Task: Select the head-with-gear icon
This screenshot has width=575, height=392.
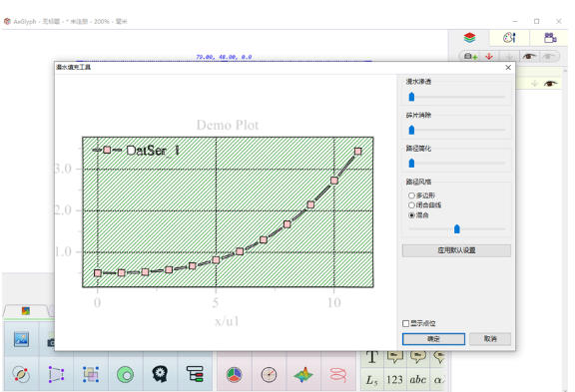Action: tap(160, 374)
